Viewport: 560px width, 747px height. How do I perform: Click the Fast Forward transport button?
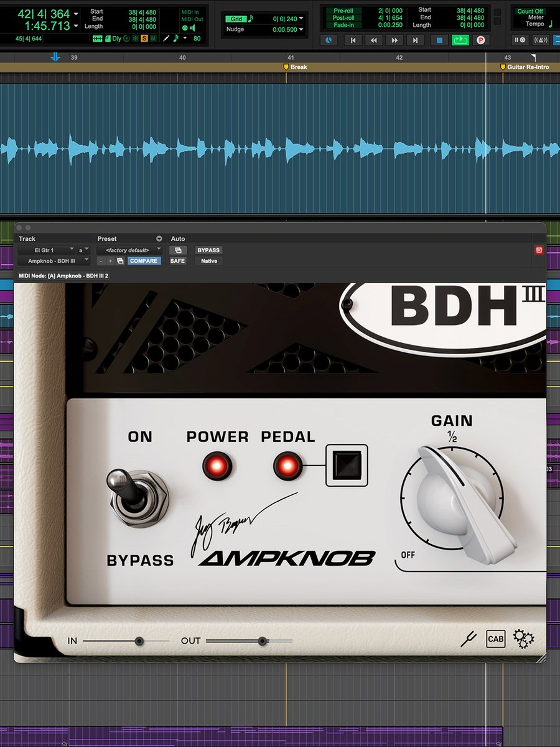394,40
